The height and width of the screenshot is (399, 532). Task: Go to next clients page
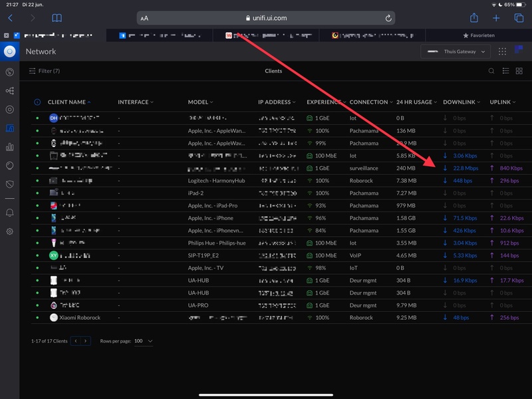(86, 341)
